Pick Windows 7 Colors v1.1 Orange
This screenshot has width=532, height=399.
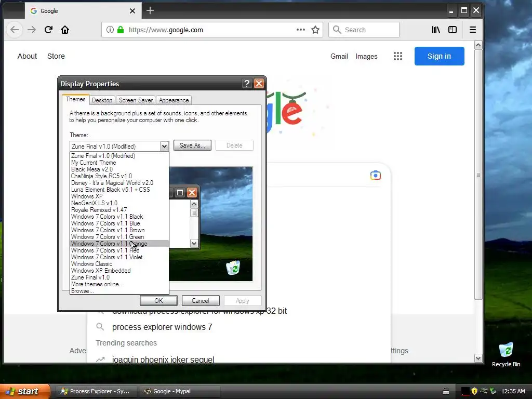click(x=119, y=244)
